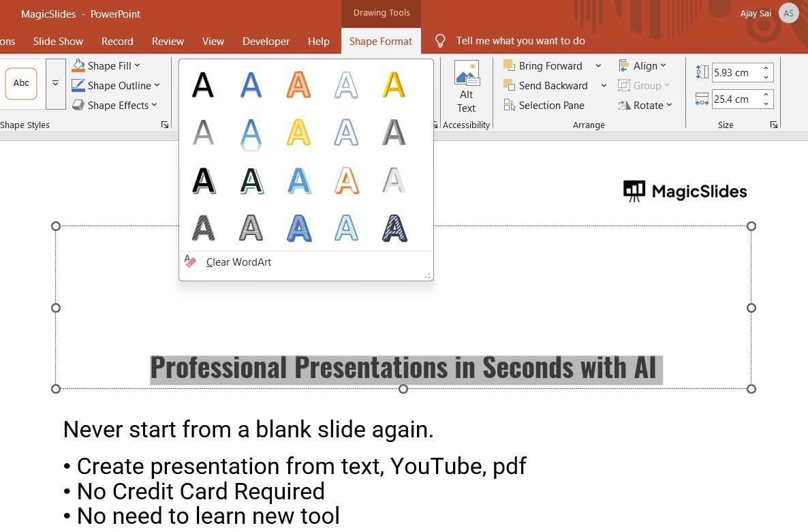Click the bullet 'No need to learn new tool'
Viewport: 808px width, 532px height.
point(208,516)
